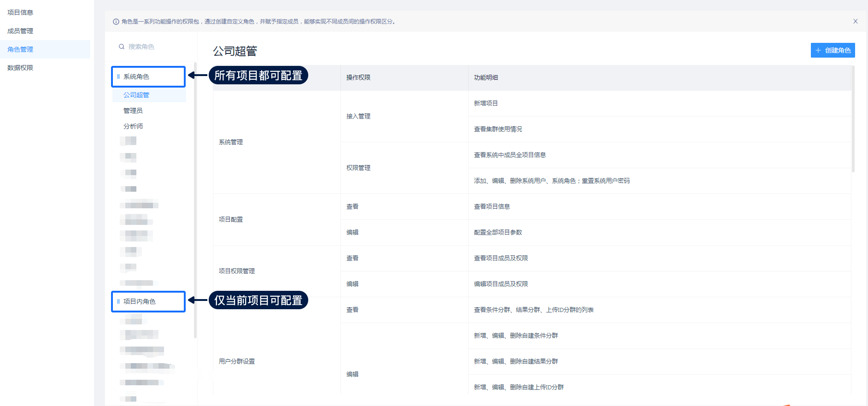Screen dimensions: 868x406
Task: Collapse the 项目内角色 group header
Action: (x=139, y=301)
